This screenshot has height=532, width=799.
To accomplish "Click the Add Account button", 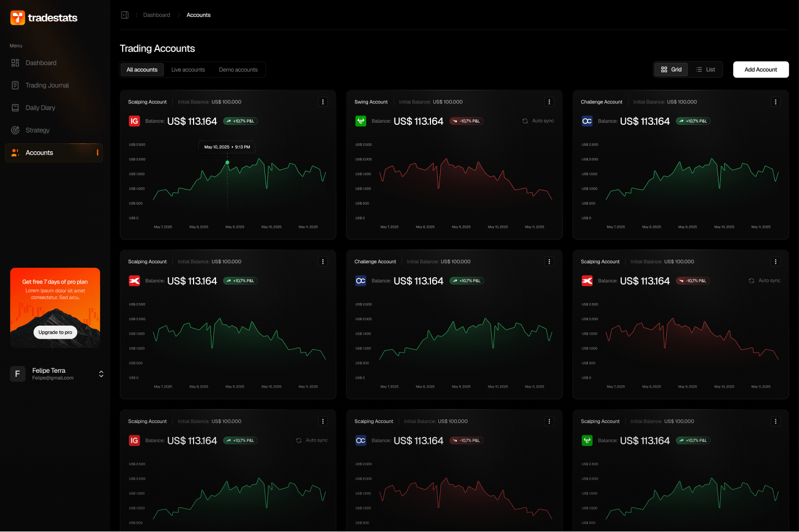I will coord(760,70).
